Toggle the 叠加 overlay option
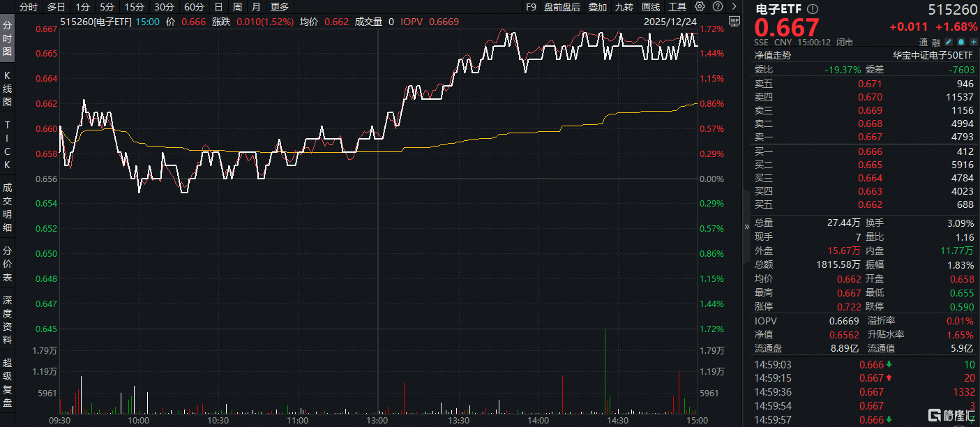 click(597, 7)
